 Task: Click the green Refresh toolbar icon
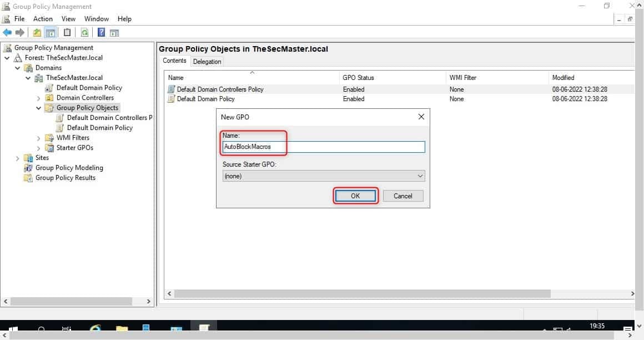[x=84, y=32]
